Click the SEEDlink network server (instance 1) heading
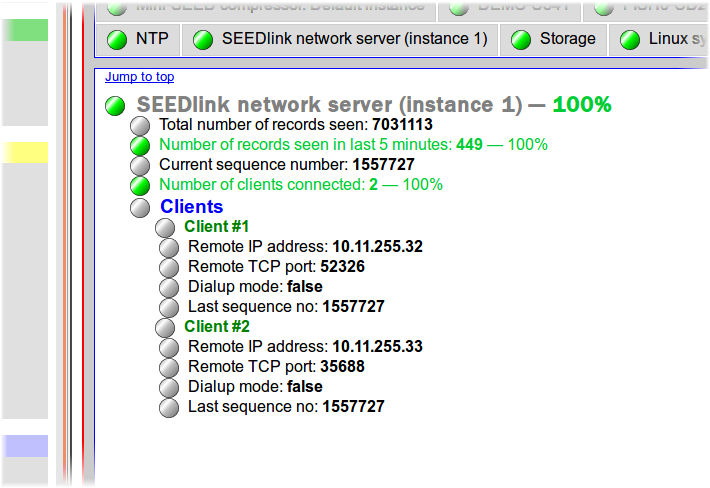 pos(374,105)
